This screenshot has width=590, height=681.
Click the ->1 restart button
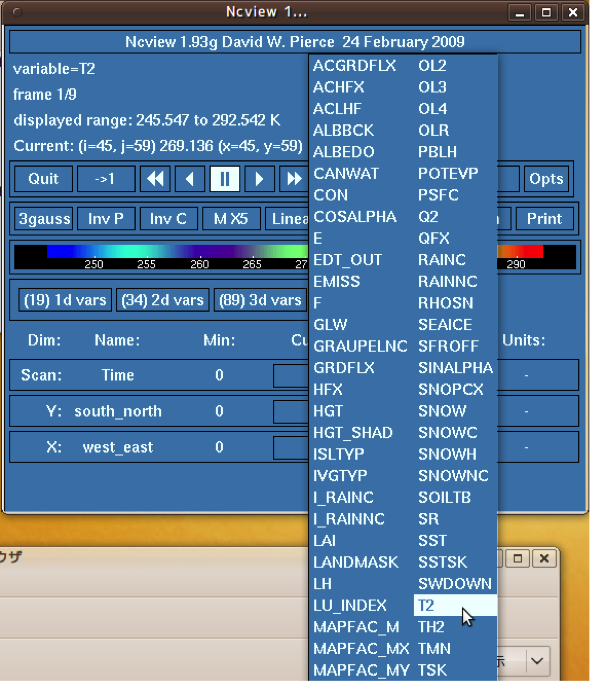[106, 179]
